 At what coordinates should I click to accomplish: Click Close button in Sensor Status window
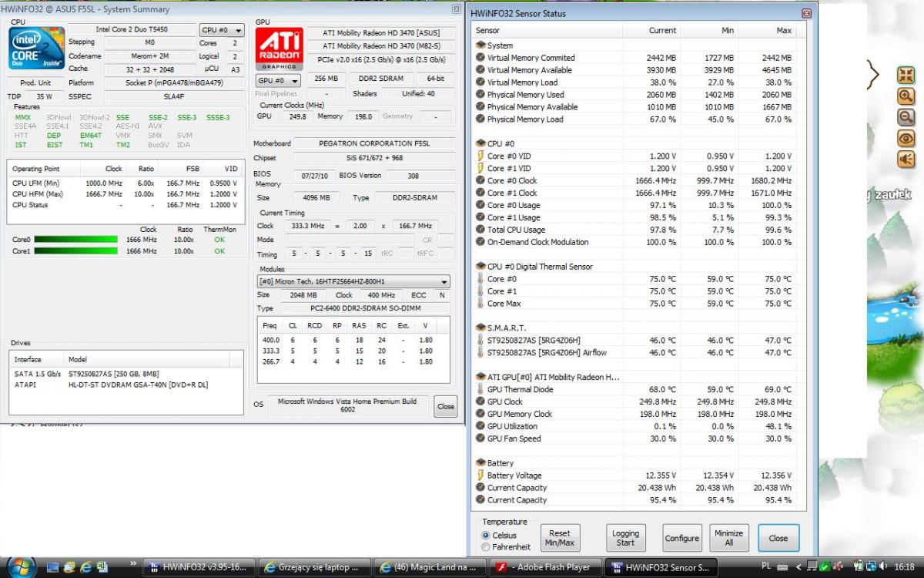(778, 538)
